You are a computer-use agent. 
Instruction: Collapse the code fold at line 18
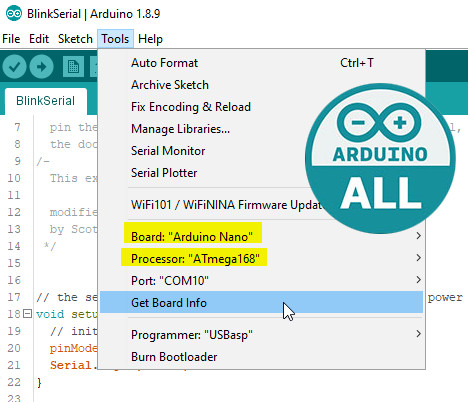[x=28, y=314]
